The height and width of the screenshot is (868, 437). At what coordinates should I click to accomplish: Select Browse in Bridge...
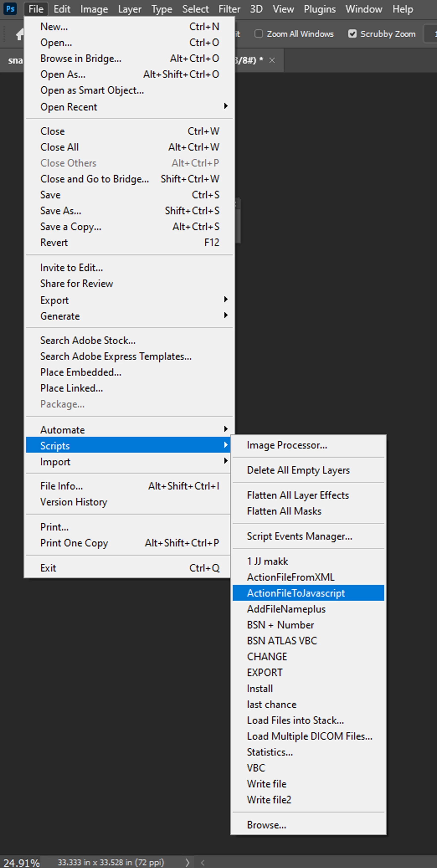[129, 58]
